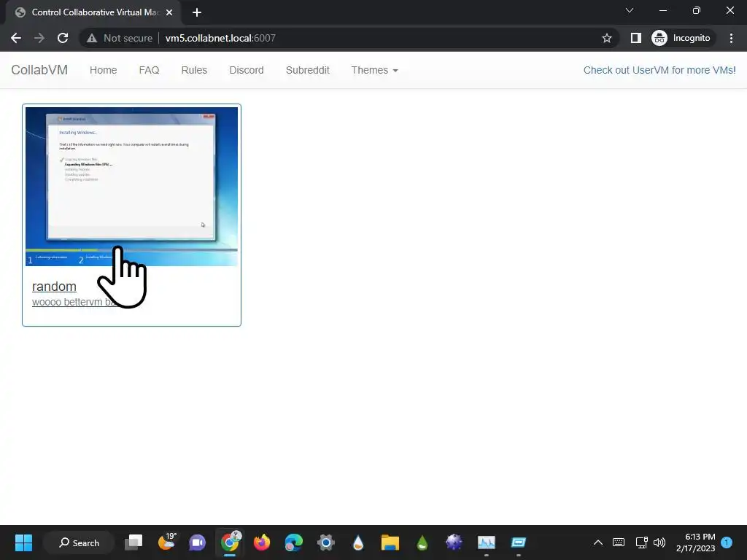Open the Discord link
747x560 pixels.
(x=247, y=70)
